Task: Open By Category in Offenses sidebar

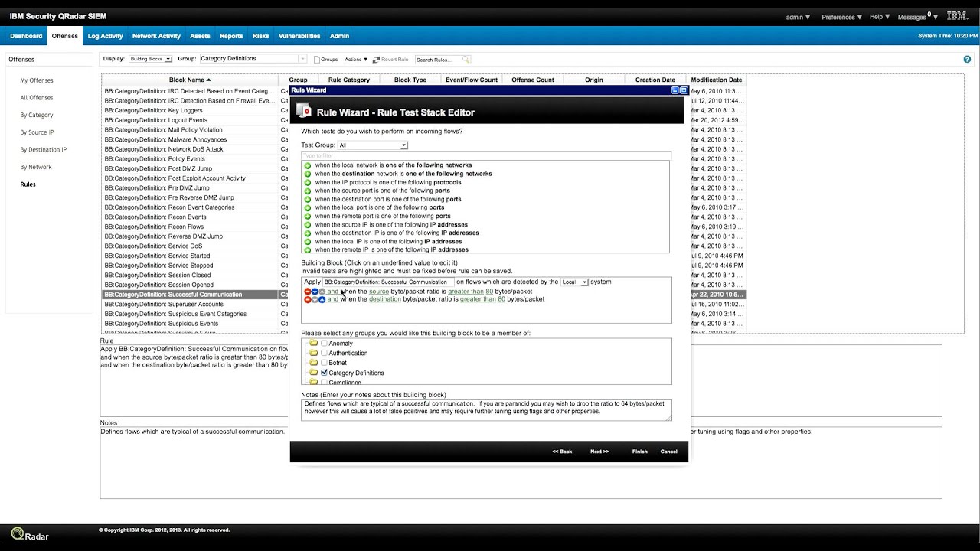Action: tap(37, 115)
